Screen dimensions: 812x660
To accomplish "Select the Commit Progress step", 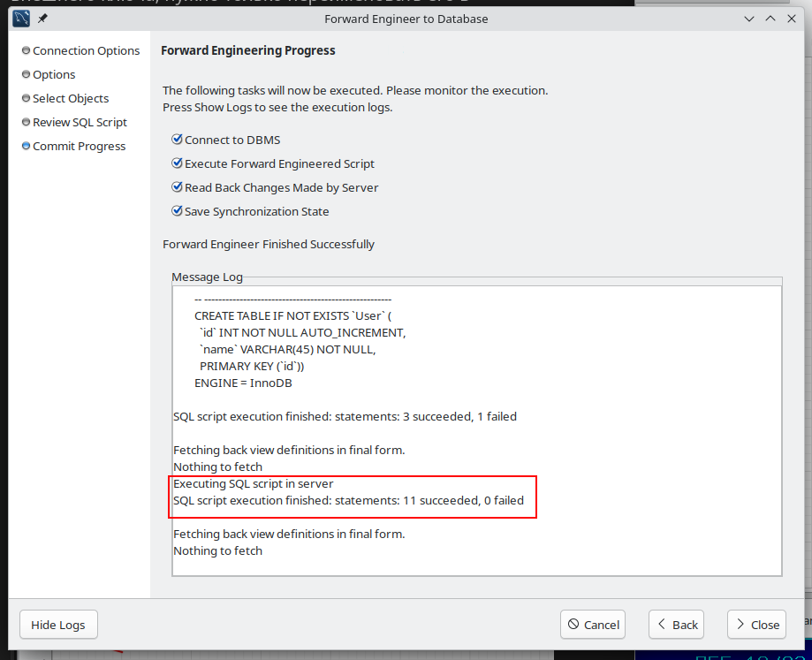I will pos(79,147).
